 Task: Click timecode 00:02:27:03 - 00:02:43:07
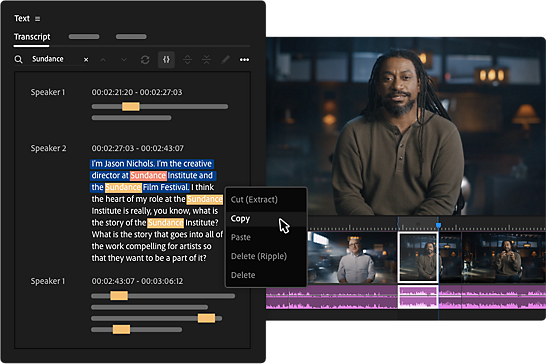(138, 148)
